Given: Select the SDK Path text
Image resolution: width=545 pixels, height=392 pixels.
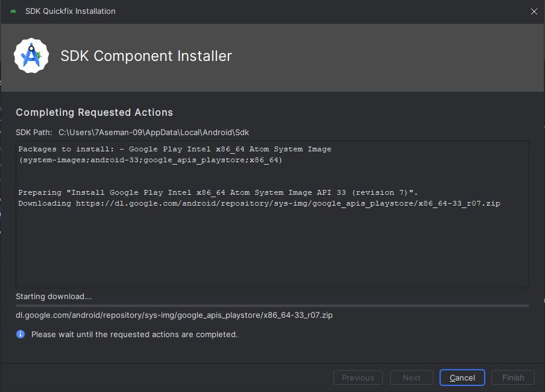Looking at the screenshot, I should [154, 132].
